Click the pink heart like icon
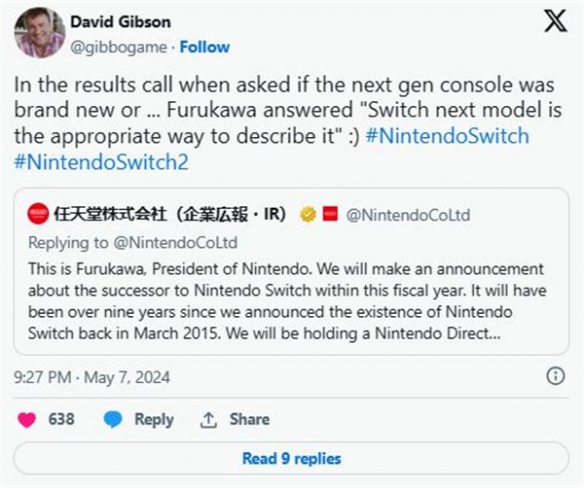The image size is (584, 488). pyautogui.click(x=27, y=420)
